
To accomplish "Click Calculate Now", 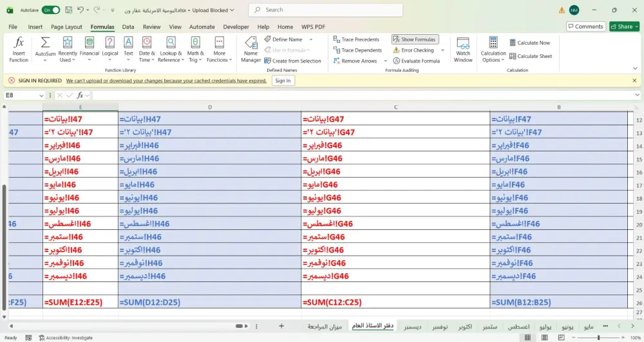I will coord(529,43).
